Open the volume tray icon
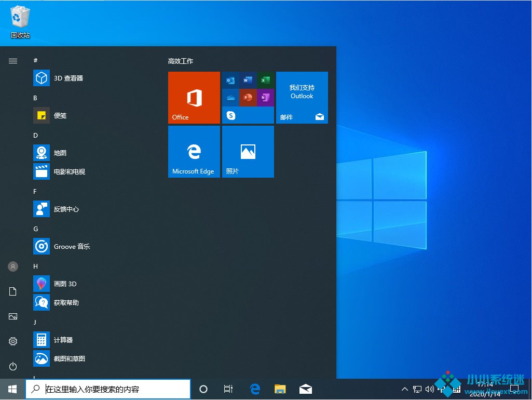 pos(430,389)
